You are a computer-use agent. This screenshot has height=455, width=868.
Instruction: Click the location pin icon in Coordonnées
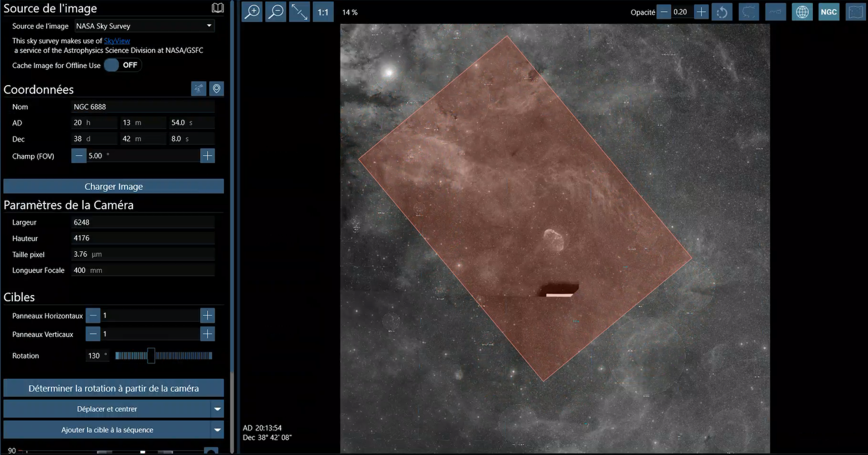[216, 89]
